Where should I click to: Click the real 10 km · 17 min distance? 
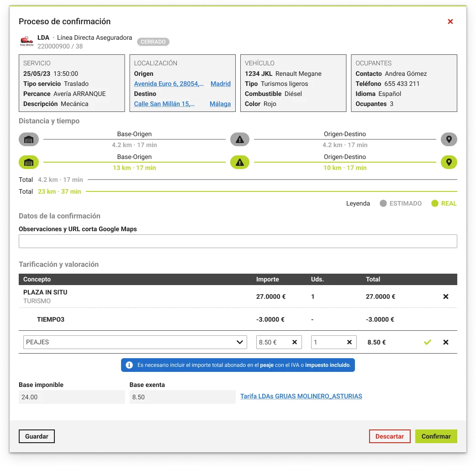tap(345, 168)
